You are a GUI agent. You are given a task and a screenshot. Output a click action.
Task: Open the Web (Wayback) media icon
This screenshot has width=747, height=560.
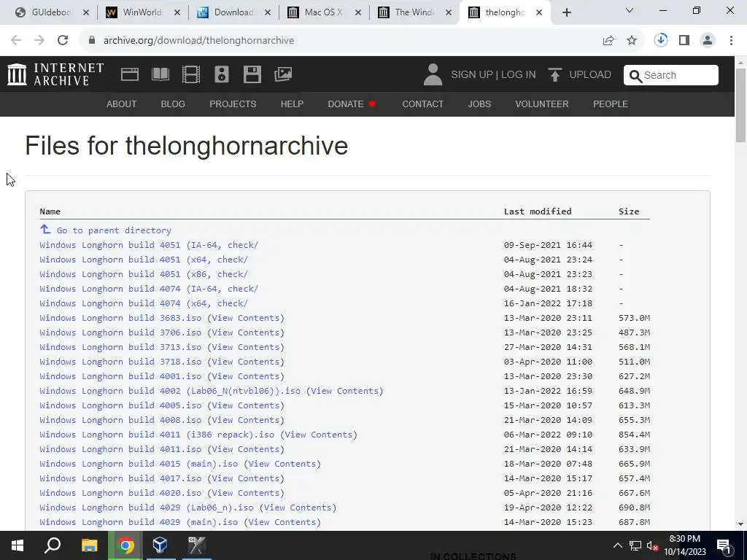point(130,74)
